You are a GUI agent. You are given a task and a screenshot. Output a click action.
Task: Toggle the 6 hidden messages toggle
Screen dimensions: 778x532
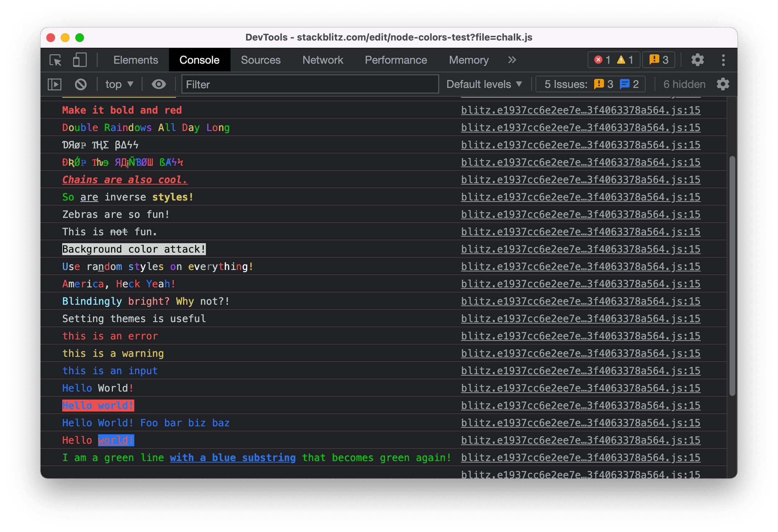[x=683, y=85]
